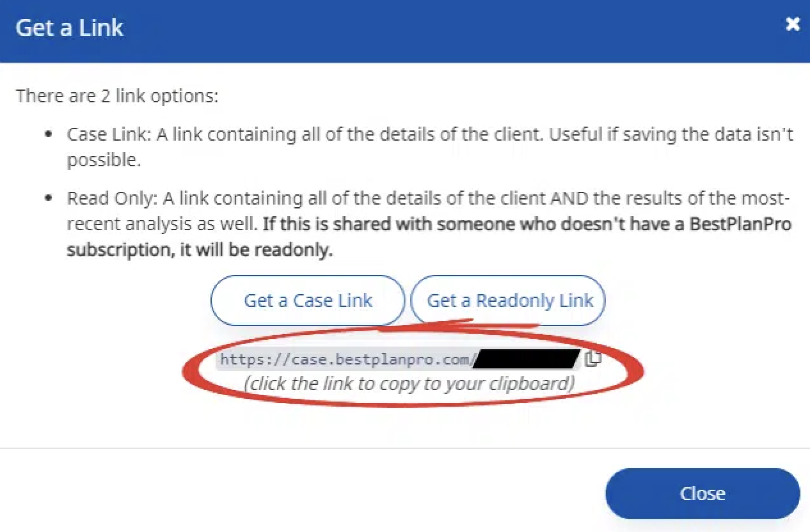Click the "There are 2 link options:" text
Viewport: 810px width, 532px height.
tap(117, 97)
